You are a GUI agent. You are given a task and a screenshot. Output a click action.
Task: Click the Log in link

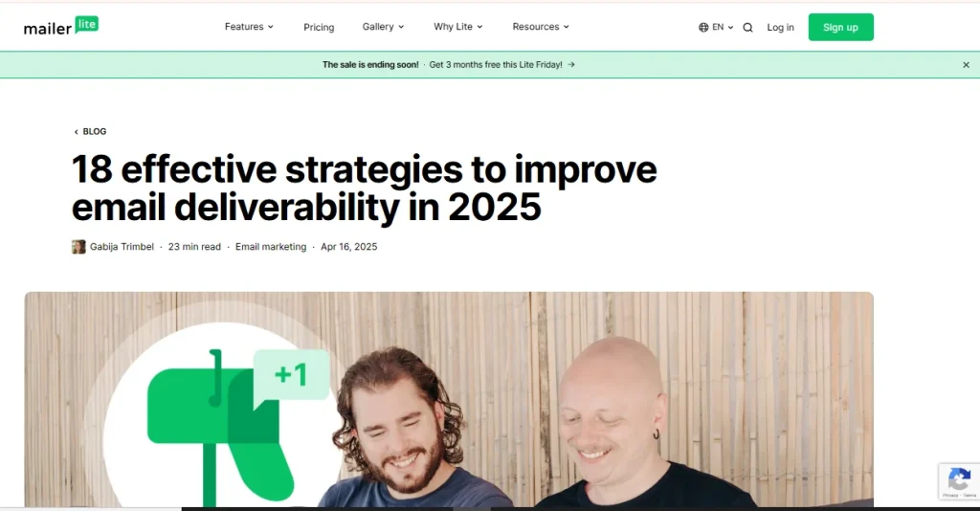pos(780,28)
